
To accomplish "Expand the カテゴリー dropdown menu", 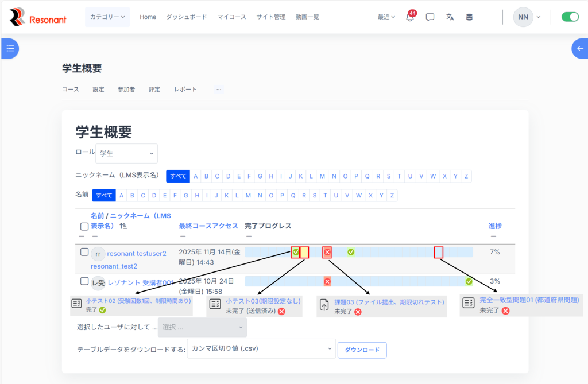I will pyautogui.click(x=107, y=17).
